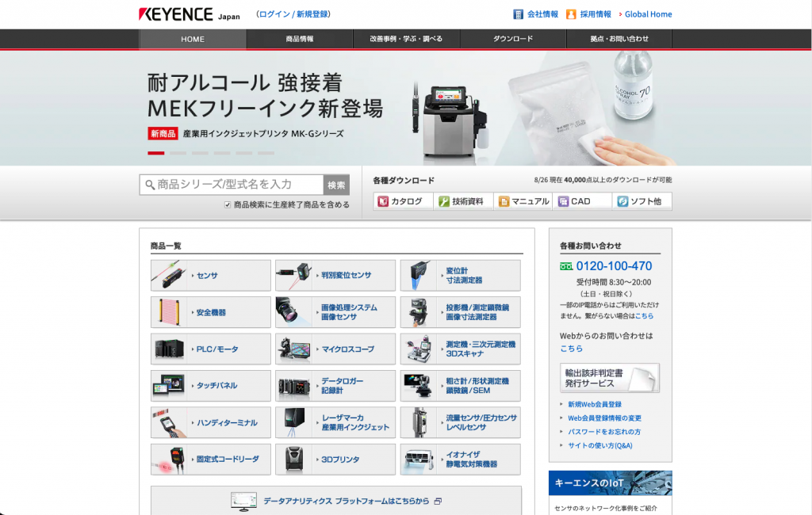Open イオナイザ 静電気対策機器 category
This screenshot has height=515, width=812.
coord(461,459)
